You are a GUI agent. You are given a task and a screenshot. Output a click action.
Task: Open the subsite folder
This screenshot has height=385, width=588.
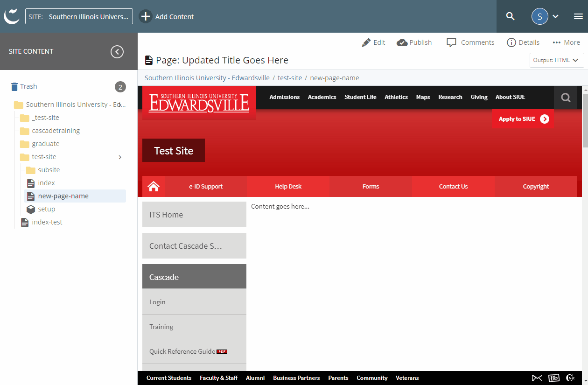point(43,170)
